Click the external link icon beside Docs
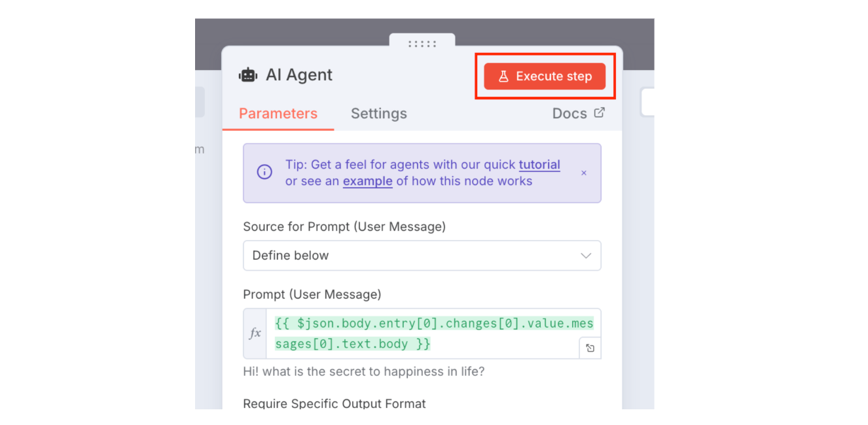 click(599, 112)
